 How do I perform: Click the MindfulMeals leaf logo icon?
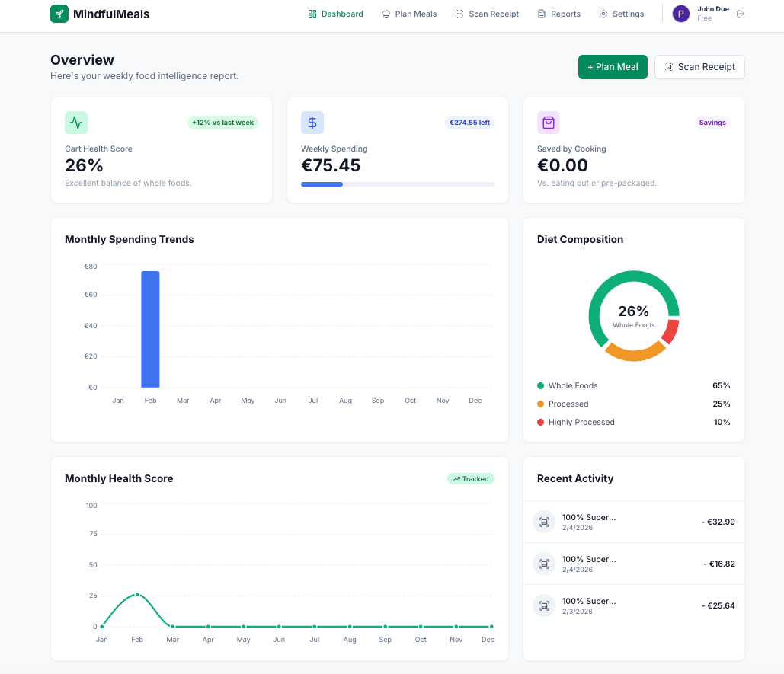pyautogui.click(x=59, y=14)
